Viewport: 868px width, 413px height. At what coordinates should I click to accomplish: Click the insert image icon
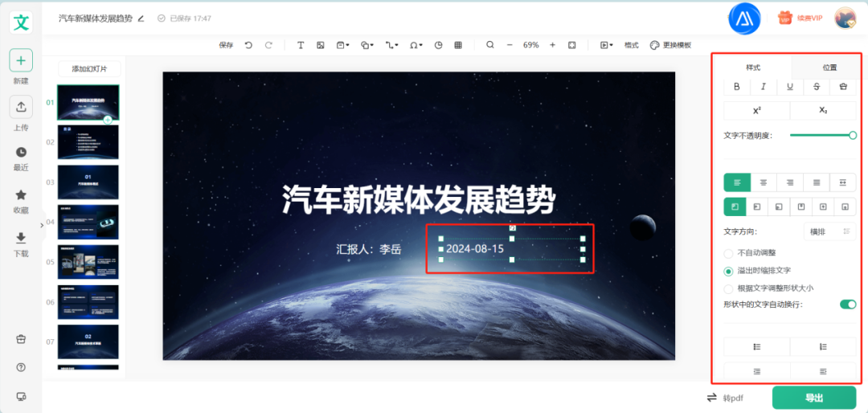(320, 45)
